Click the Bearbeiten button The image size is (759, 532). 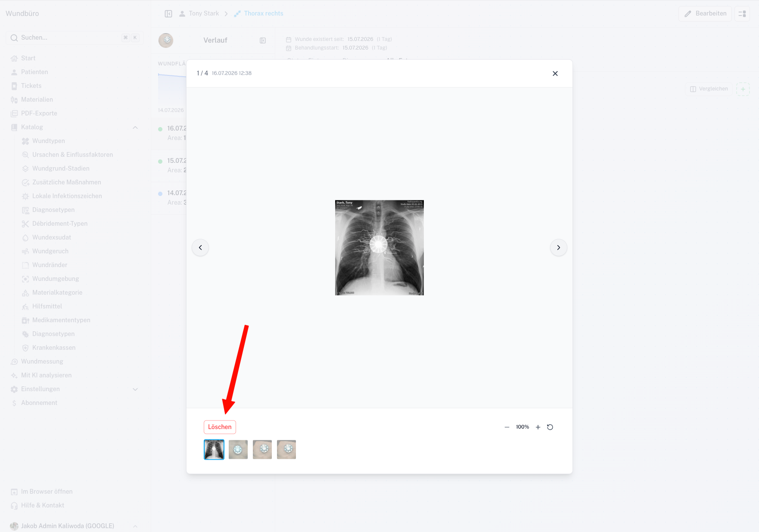705,14
